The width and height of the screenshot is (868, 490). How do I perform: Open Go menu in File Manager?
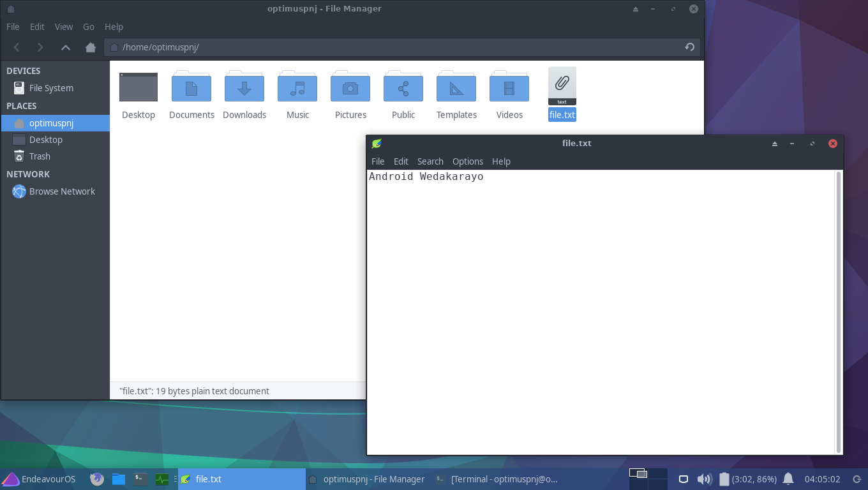click(x=89, y=27)
